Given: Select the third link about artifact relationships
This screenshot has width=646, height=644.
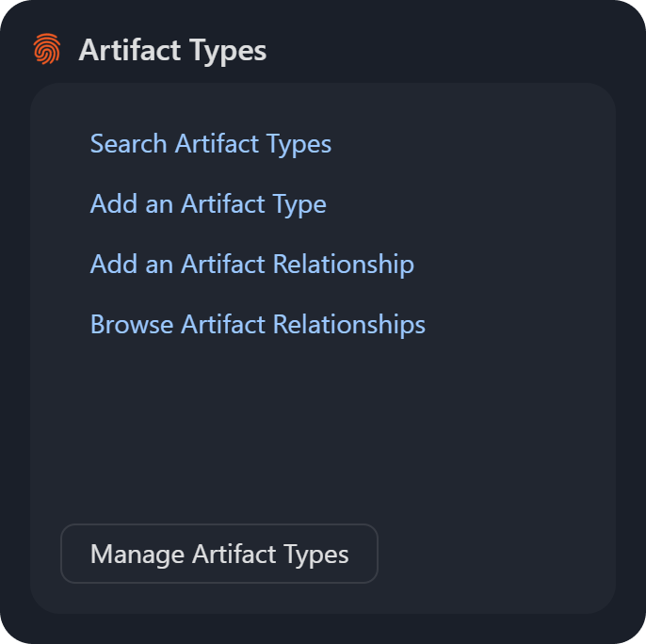Looking at the screenshot, I should click(251, 265).
